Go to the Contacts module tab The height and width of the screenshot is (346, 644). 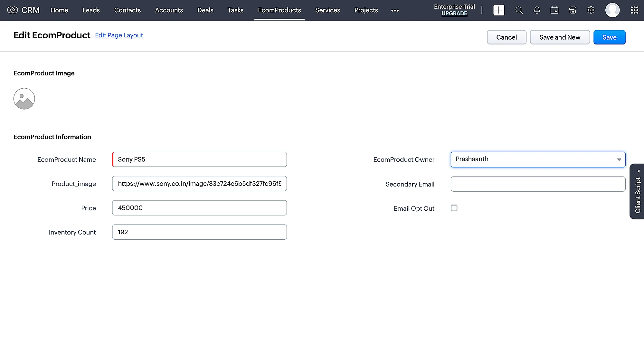(x=127, y=10)
